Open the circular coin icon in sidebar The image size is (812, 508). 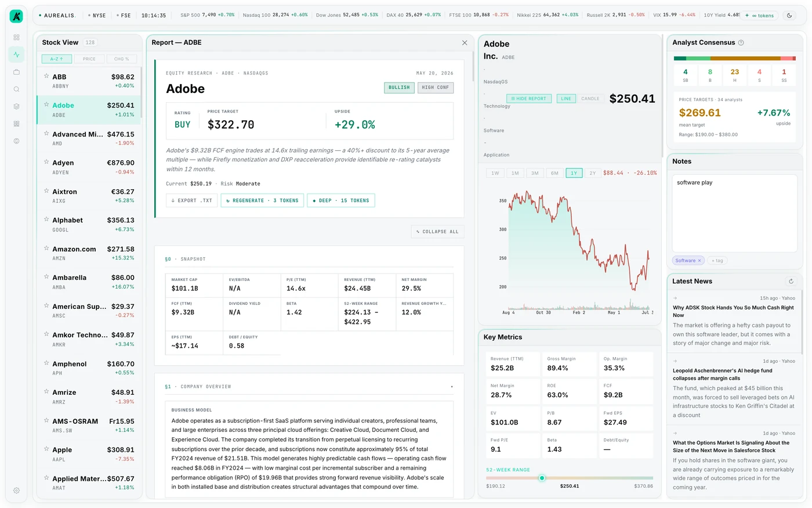[16, 141]
